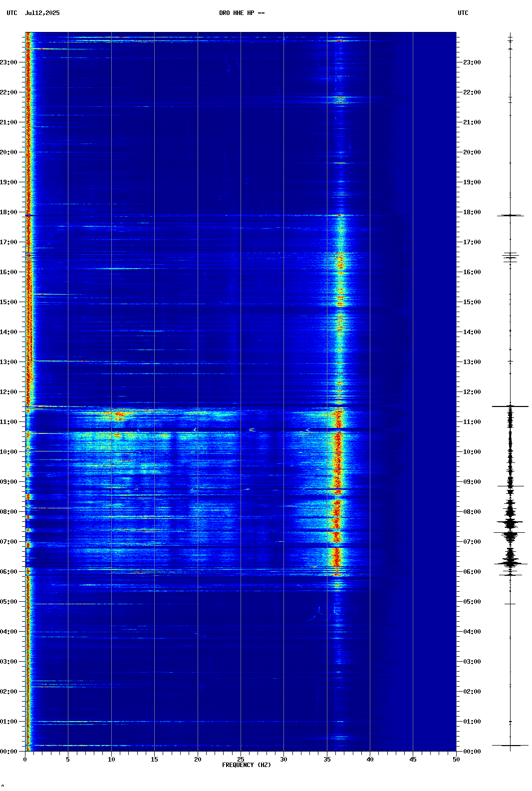Click the left-axis 14:00 time label
Screen dimensions: 532x791
8,332
